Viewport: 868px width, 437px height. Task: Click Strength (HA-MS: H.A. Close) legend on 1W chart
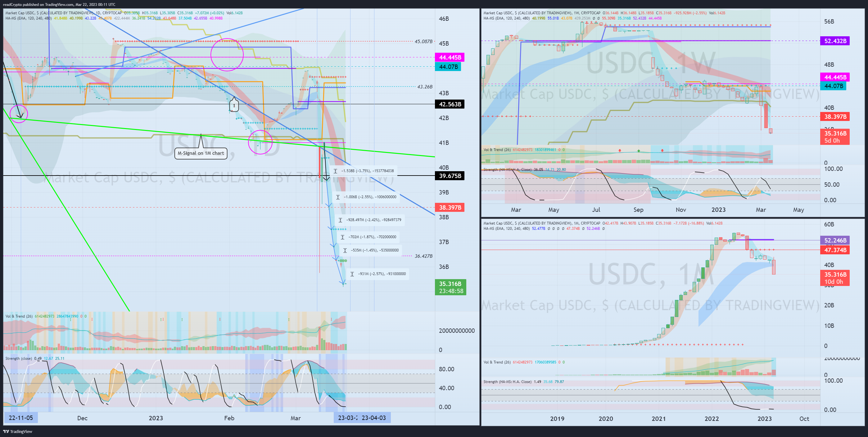pyautogui.click(x=507, y=169)
